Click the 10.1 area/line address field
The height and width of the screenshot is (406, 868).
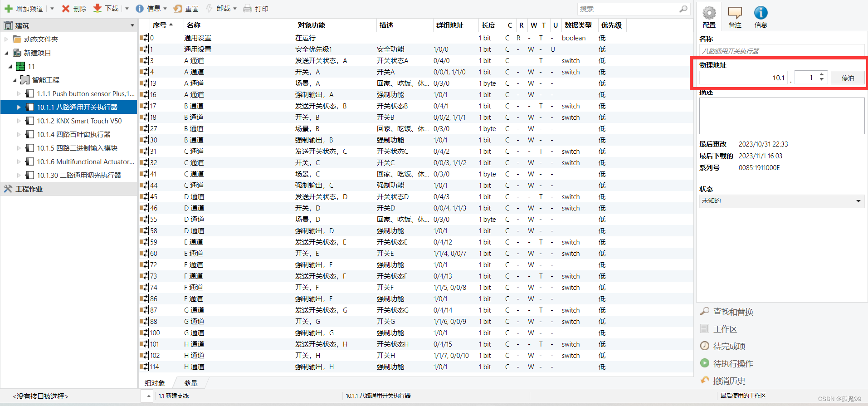[x=743, y=78]
